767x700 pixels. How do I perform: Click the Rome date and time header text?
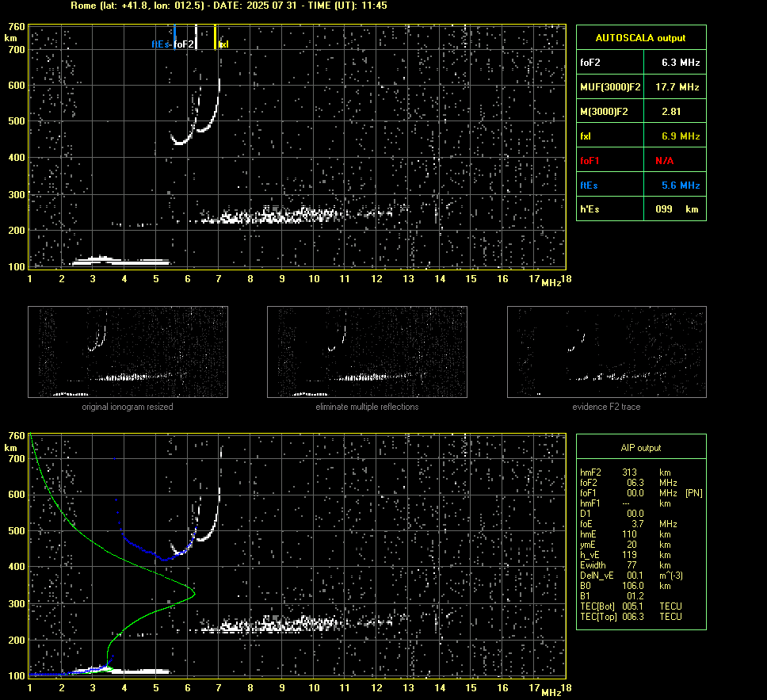[229, 6]
